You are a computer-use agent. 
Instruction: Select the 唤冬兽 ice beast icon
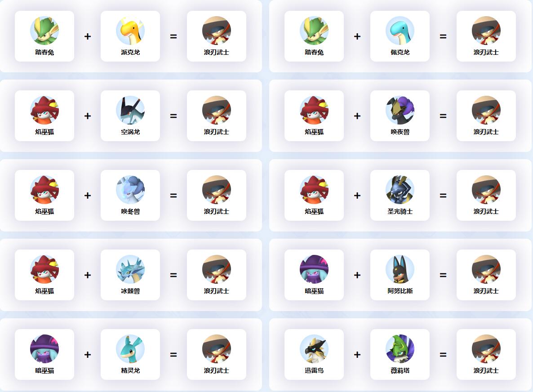(x=130, y=190)
